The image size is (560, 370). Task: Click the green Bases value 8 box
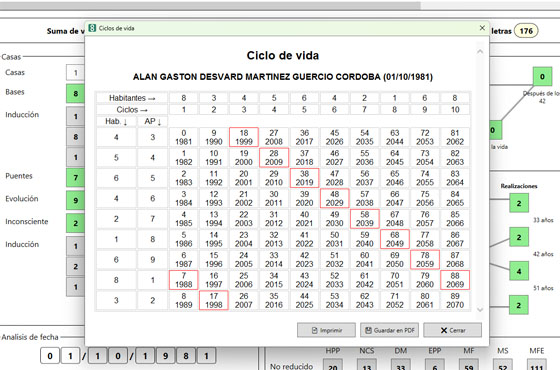coord(75,94)
